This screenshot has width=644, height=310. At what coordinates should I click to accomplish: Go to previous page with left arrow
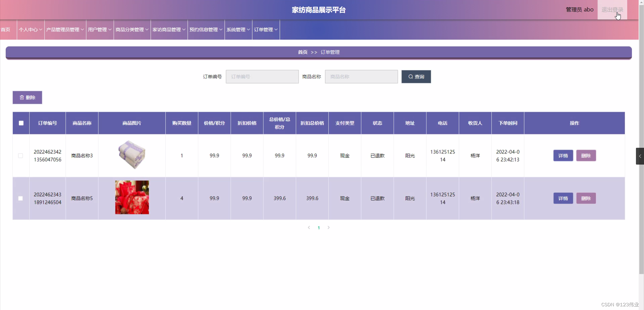pos(309,227)
